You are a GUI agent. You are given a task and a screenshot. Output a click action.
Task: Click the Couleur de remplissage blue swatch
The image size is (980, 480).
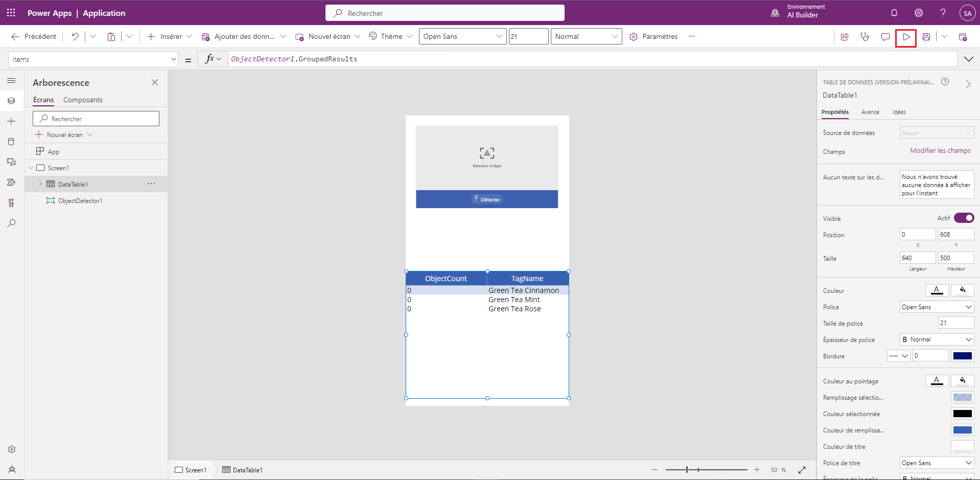pyautogui.click(x=963, y=430)
